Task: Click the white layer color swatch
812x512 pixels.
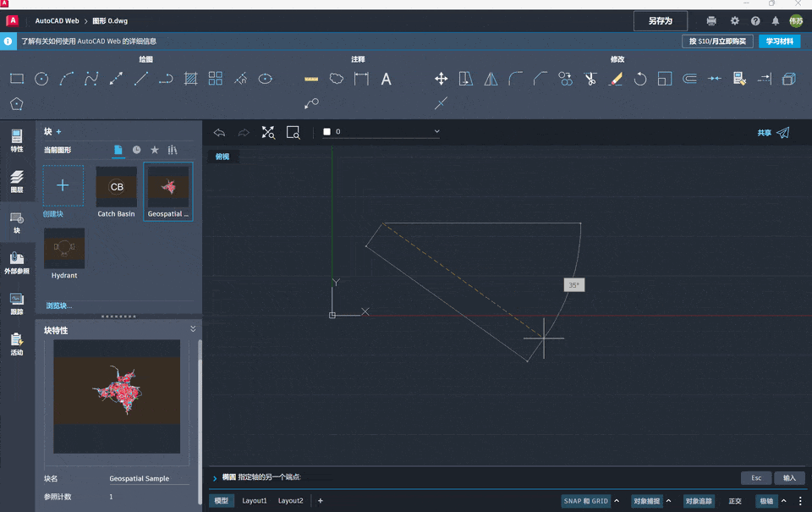Action: pos(327,132)
